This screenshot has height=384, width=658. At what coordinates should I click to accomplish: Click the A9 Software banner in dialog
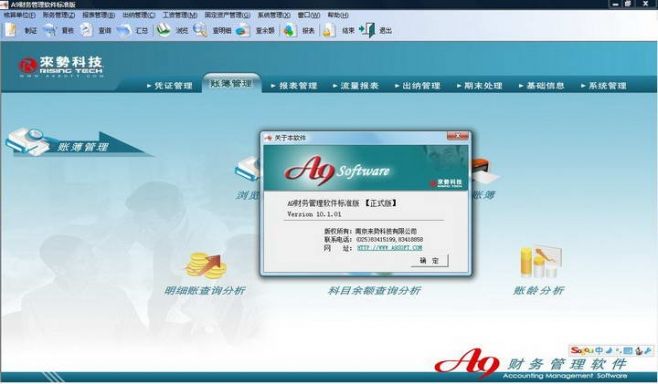click(366, 168)
